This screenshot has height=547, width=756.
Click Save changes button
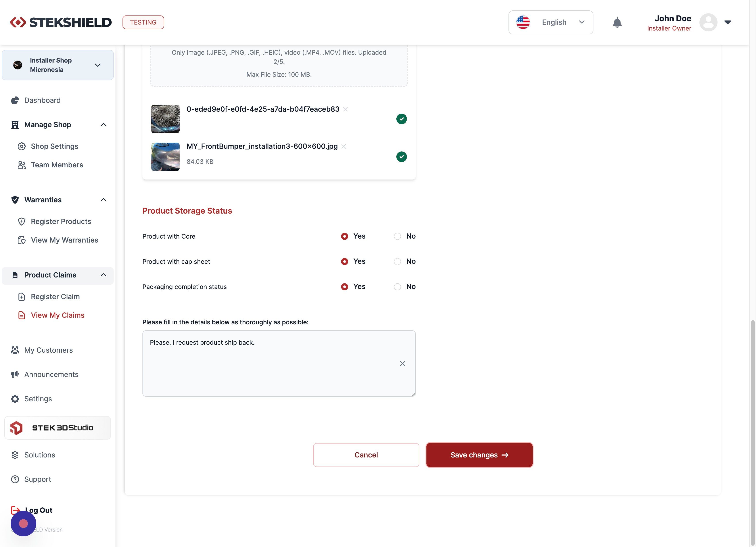click(479, 455)
